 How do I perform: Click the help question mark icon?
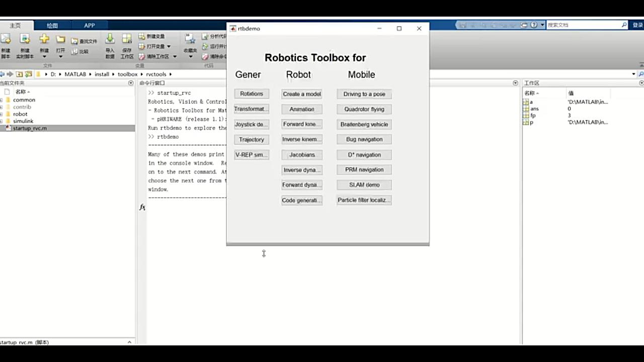[534, 25]
